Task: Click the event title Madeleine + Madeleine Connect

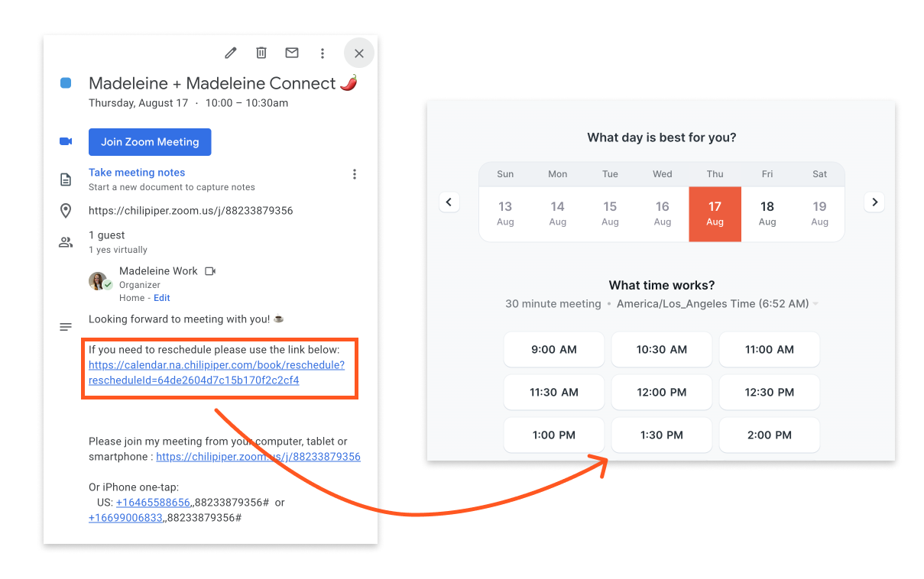Action: pos(222,83)
